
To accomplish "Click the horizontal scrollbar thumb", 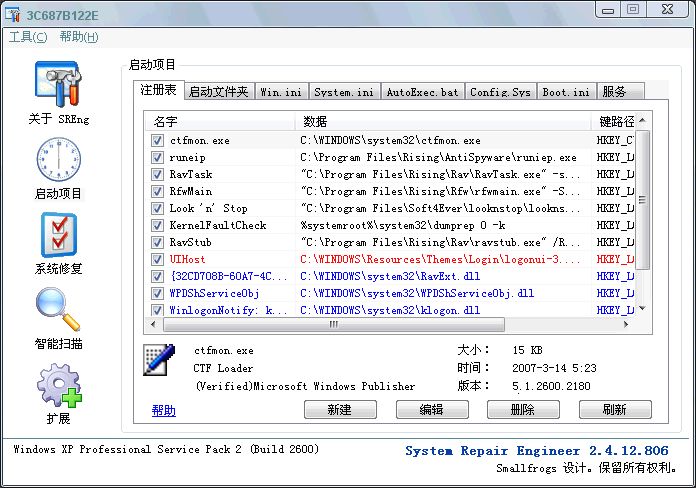I will pyautogui.click(x=334, y=325).
